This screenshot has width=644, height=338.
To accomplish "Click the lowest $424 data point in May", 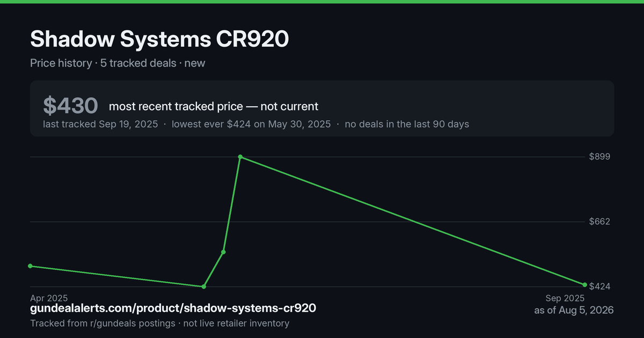I will tap(203, 286).
